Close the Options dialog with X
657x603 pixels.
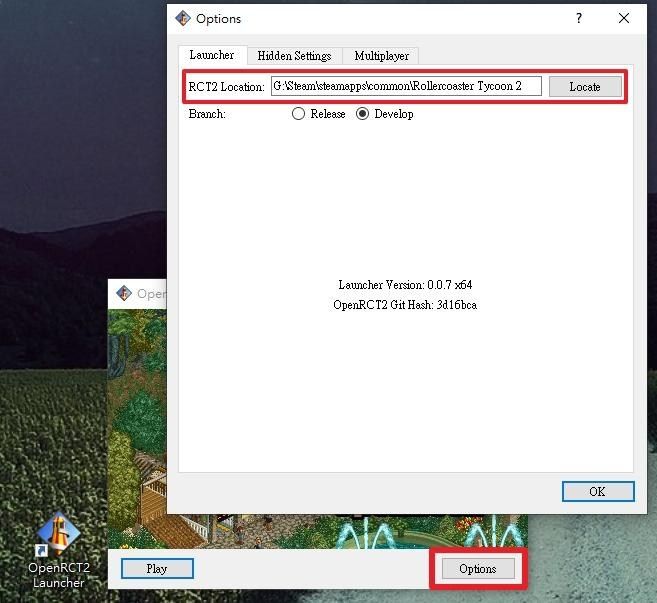[625, 18]
